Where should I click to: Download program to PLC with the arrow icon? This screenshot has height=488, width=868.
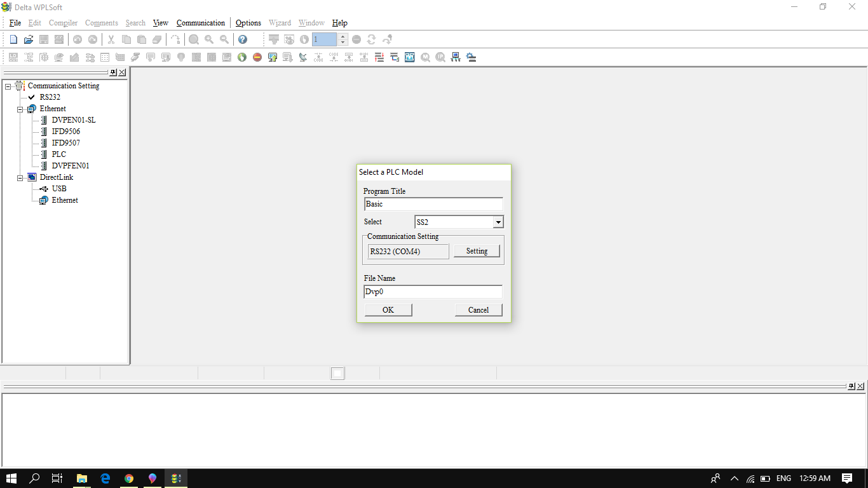click(x=288, y=57)
